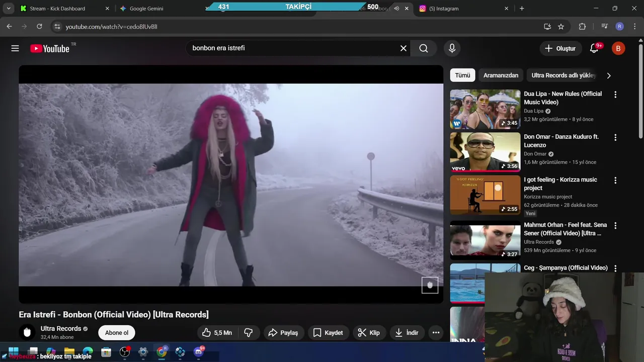Clear the search text with the X

404,48
